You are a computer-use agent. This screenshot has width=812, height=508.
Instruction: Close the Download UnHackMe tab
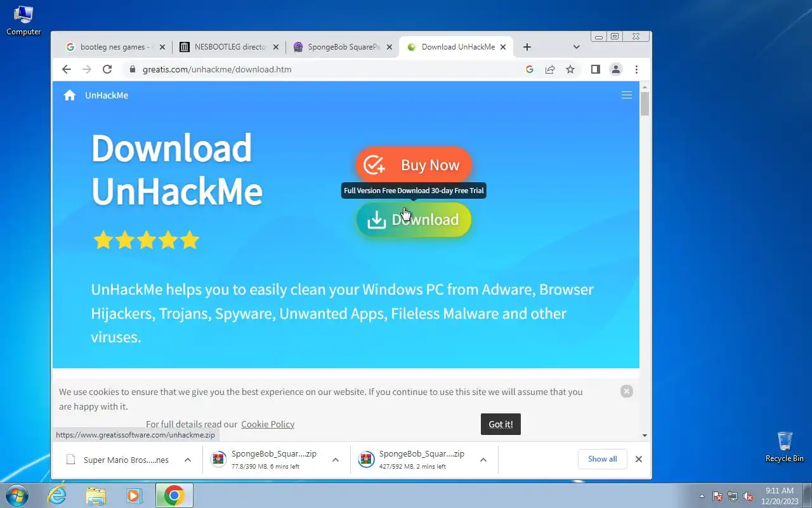(x=504, y=47)
